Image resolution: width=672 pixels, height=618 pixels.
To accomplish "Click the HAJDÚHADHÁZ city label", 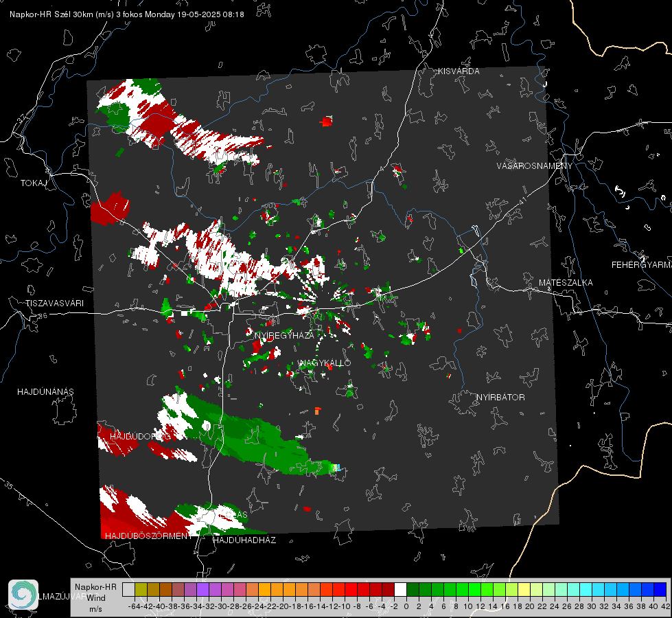I will pos(244,540).
